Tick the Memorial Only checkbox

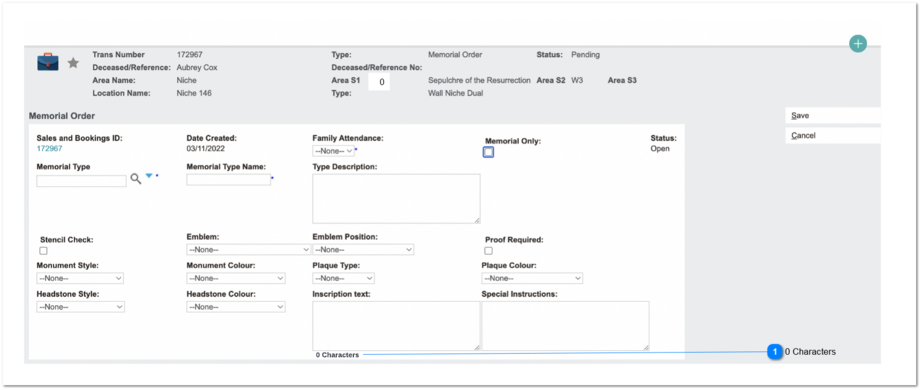click(x=489, y=152)
